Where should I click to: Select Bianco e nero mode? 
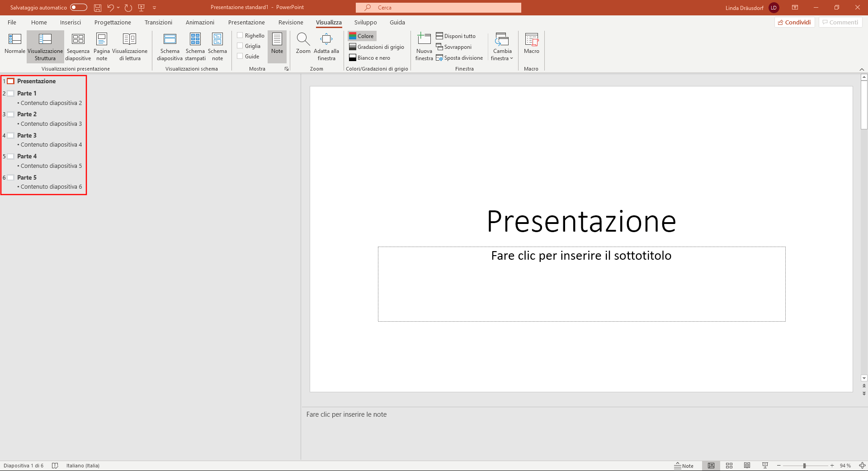coord(369,58)
